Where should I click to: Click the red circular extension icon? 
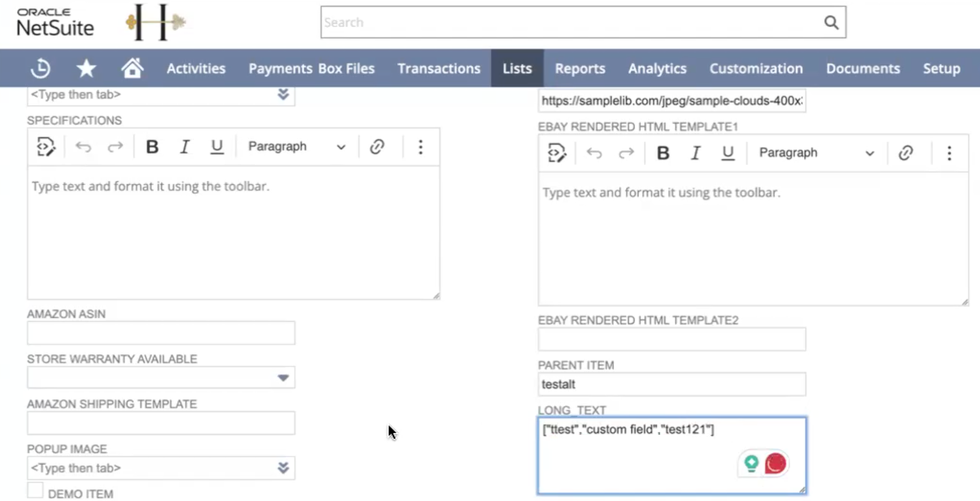pos(776,463)
